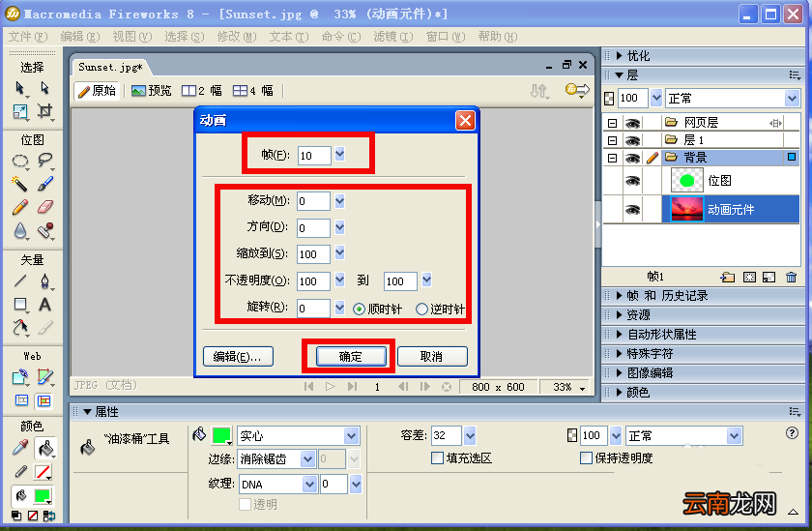Select the Lasso tool

click(x=45, y=162)
